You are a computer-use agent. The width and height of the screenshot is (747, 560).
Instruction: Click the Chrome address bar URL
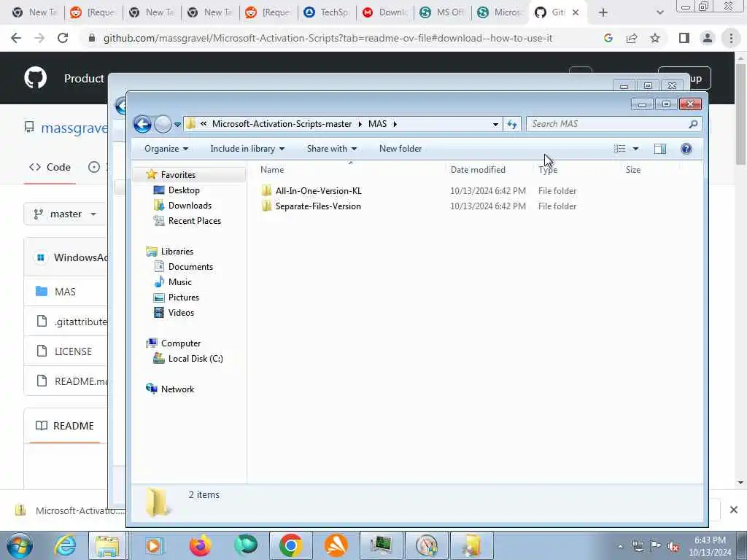(328, 38)
